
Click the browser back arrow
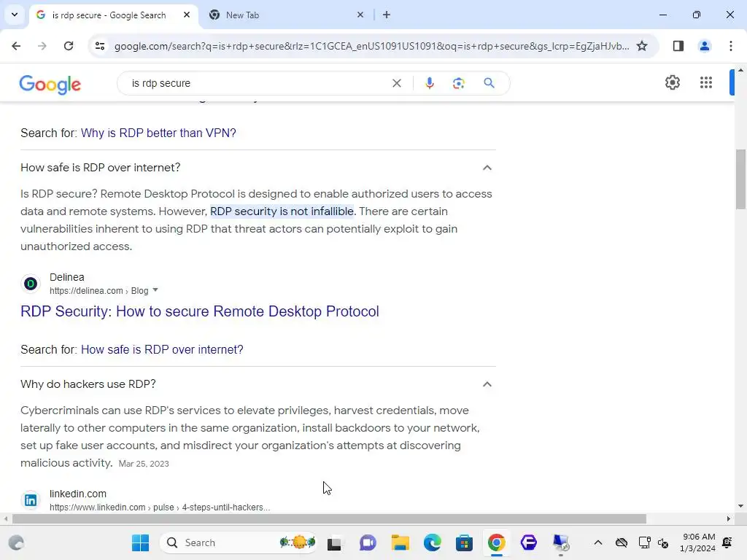point(16,46)
